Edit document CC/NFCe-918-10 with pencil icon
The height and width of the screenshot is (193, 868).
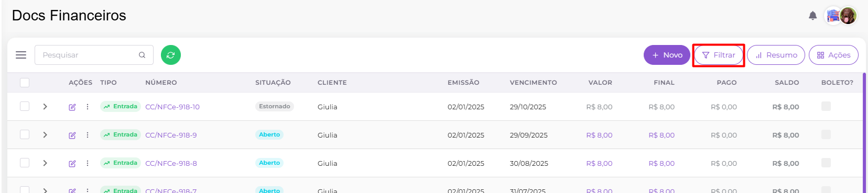pos(72,107)
